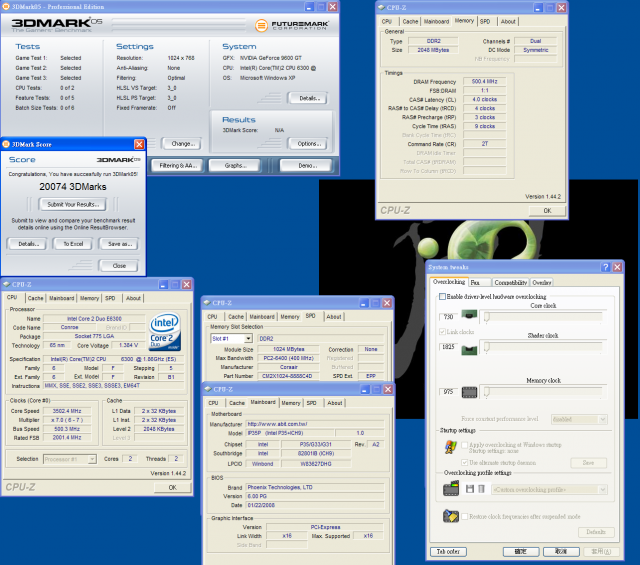Click the 3DMark Score title bar icon
The height and width of the screenshot is (565, 640).
pyautogui.click(x=6, y=144)
